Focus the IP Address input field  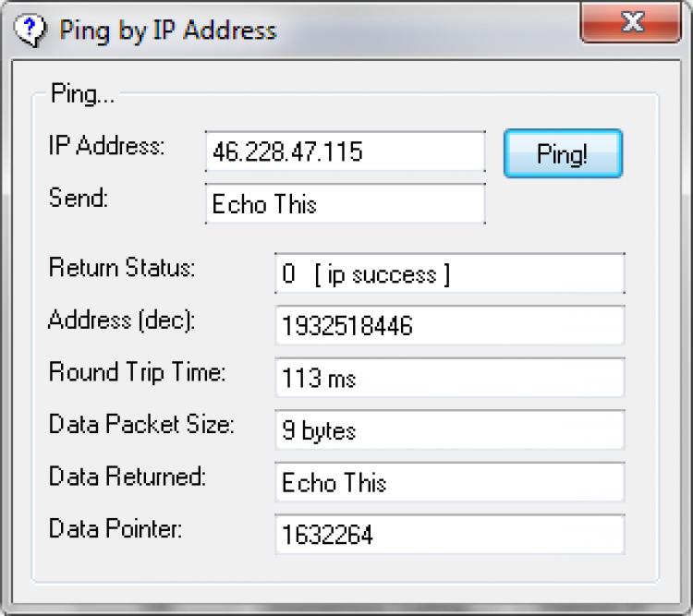point(345,151)
